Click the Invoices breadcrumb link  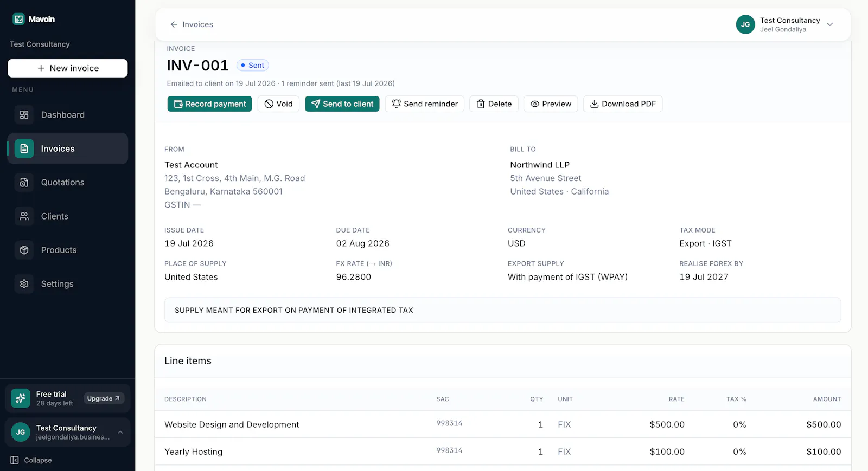pos(197,24)
